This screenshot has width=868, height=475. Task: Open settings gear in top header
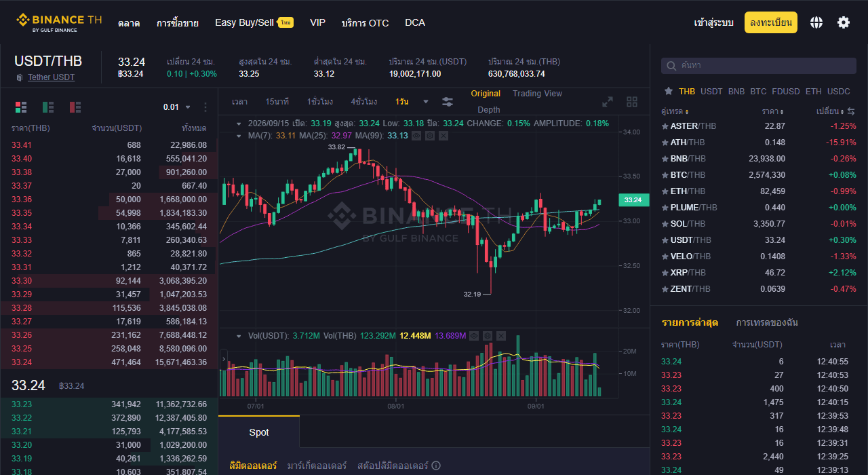click(844, 22)
